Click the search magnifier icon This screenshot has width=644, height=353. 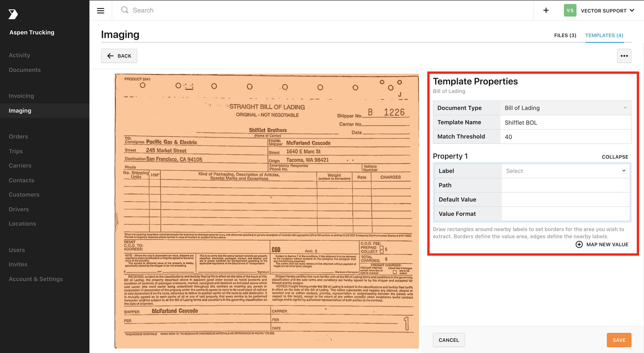pyautogui.click(x=125, y=10)
